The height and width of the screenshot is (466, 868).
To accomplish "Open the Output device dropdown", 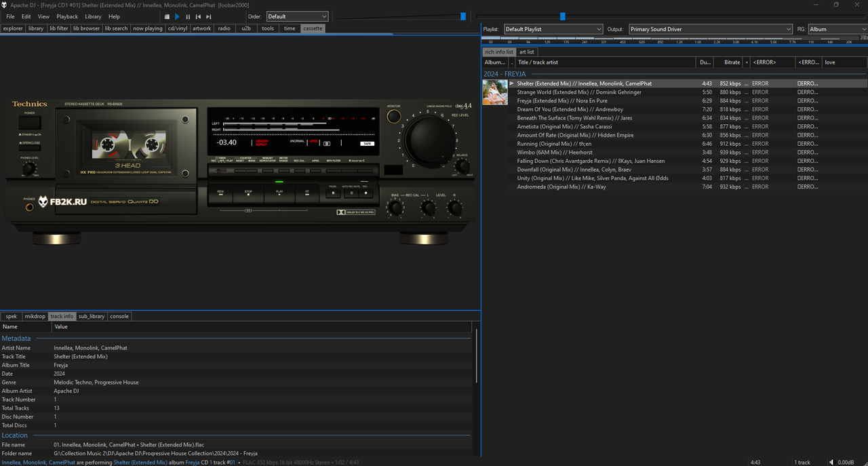I will point(711,29).
